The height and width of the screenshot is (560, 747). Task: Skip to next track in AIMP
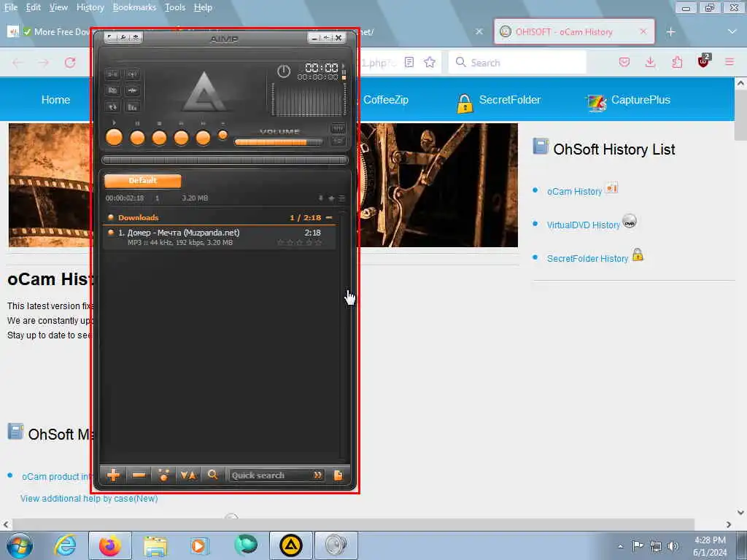[203, 138]
